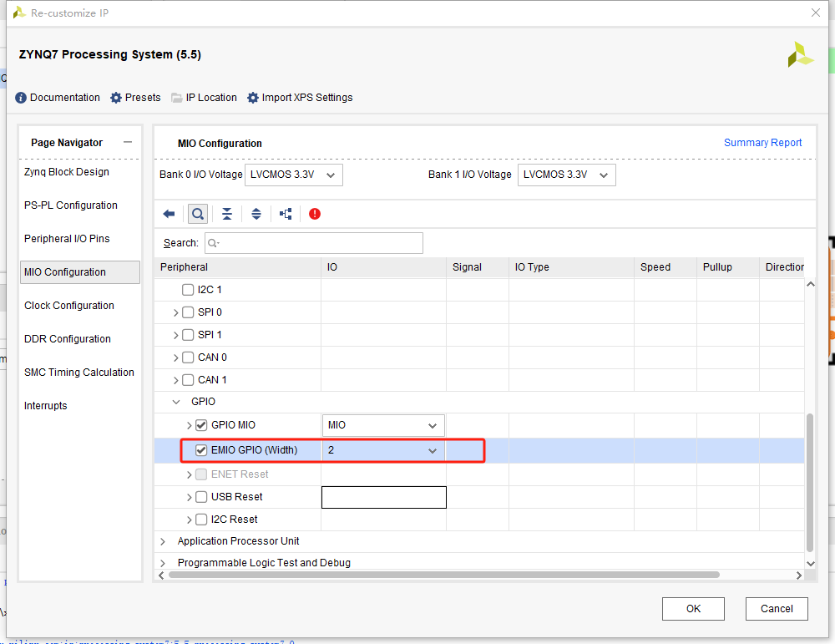Open the EMIO GPIO width dropdown

point(383,450)
